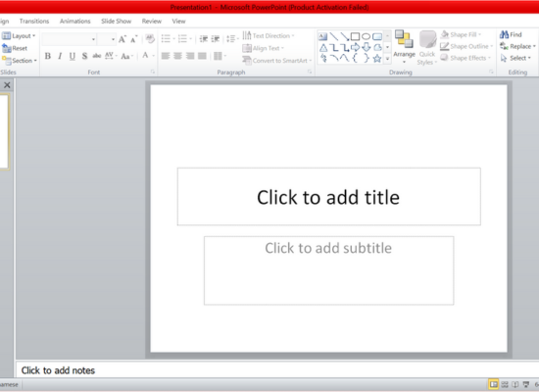
Task: Start Slide Show from status bar icon
Action: pyautogui.click(x=526, y=384)
